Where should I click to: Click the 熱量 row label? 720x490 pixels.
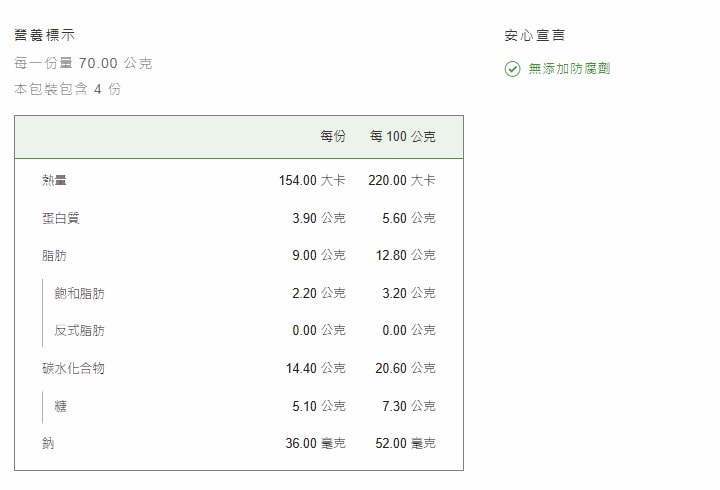[55, 181]
